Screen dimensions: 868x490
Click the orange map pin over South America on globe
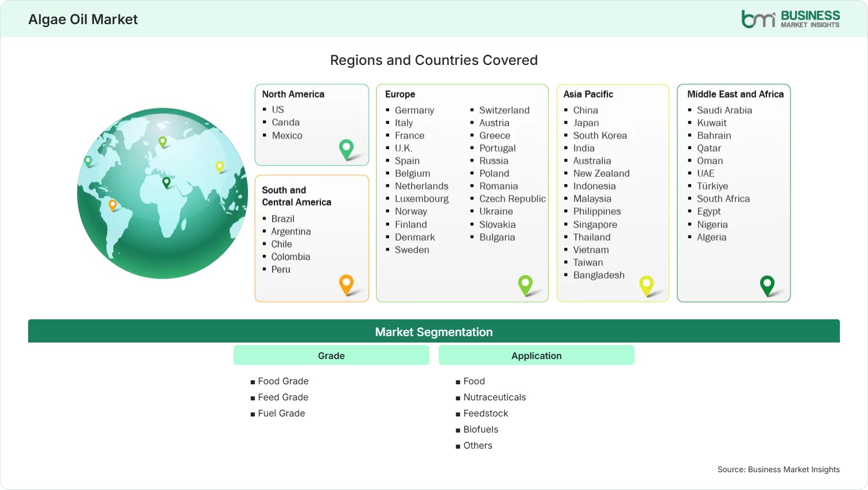(113, 205)
